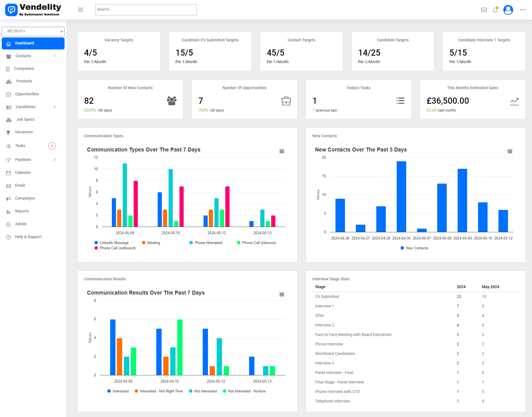
Task: Click the Candidate Targets card
Action: click(393, 51)
